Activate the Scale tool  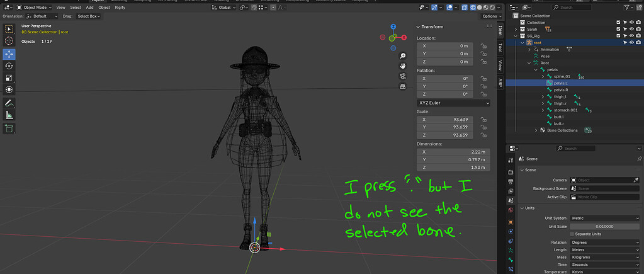click(x=9, y=78)
